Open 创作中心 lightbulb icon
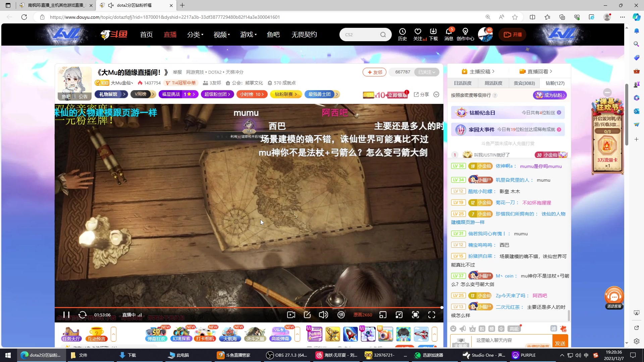Image resolution: width=644 pixels, height=362 pixels. point(465,35)
